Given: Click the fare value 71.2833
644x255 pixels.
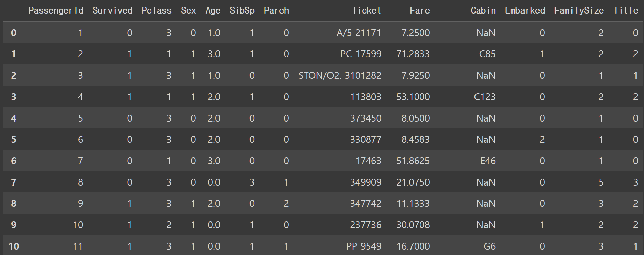Looking at the screenshot, I should pos(413,54).
